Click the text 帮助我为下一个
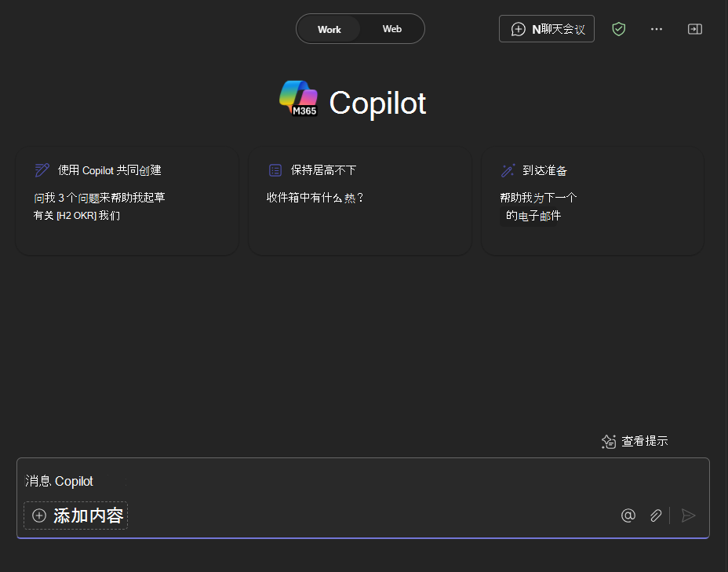 tap(539, 198)
